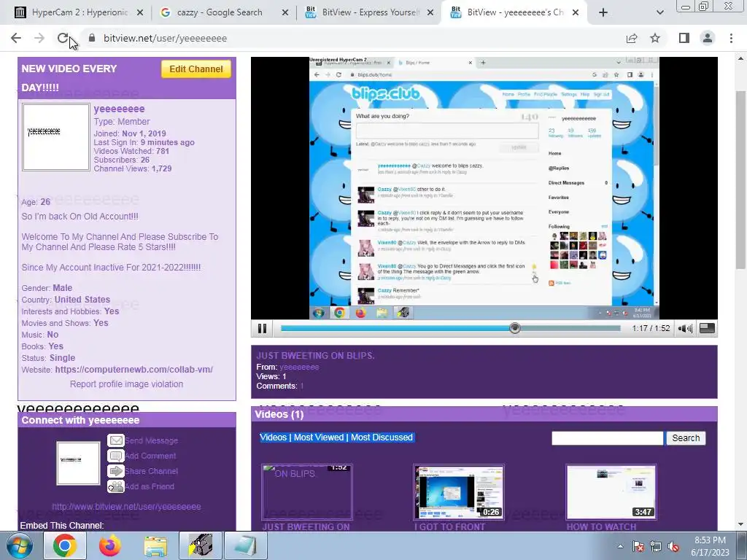Click I GOT TO FRONT video title
Screen dimensions: 747x560
[449, 526]
